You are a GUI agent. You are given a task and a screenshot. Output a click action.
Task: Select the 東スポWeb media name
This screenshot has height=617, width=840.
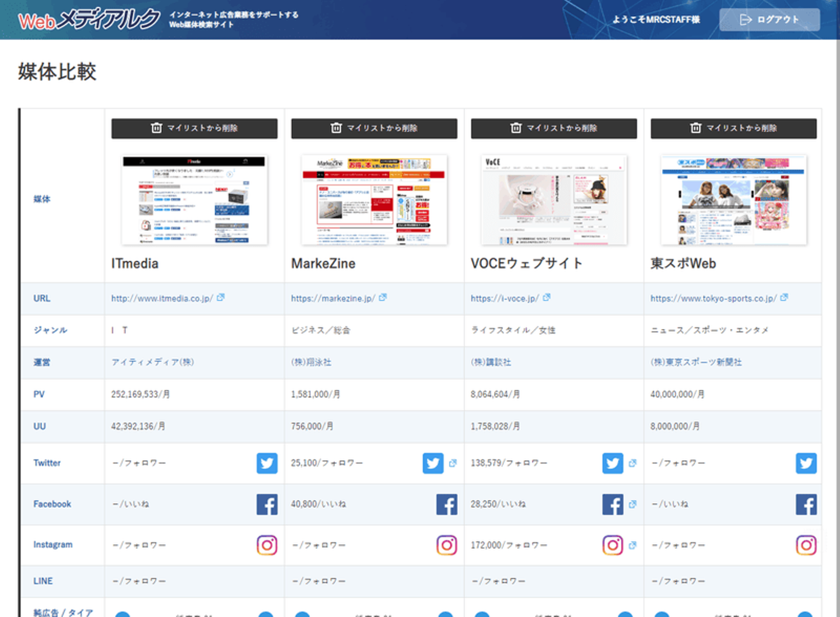[683, 264]
